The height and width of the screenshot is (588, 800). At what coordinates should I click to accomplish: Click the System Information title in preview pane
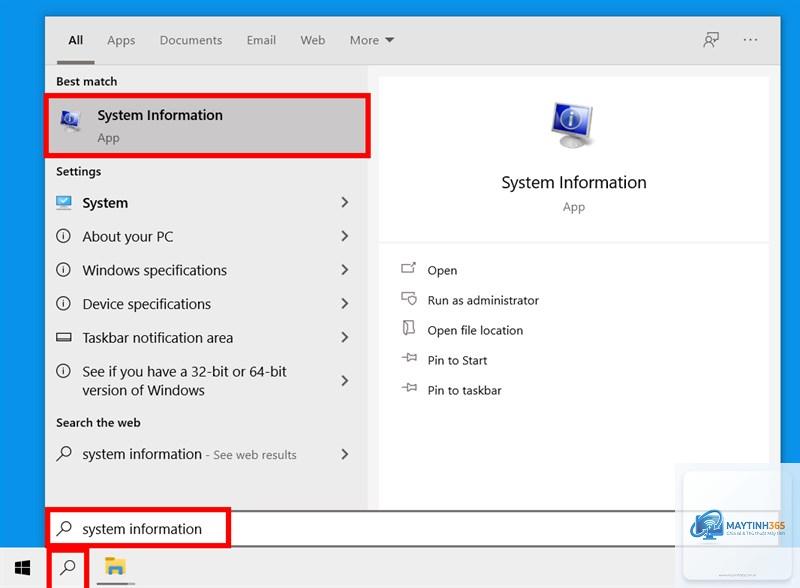coord(573,182)
